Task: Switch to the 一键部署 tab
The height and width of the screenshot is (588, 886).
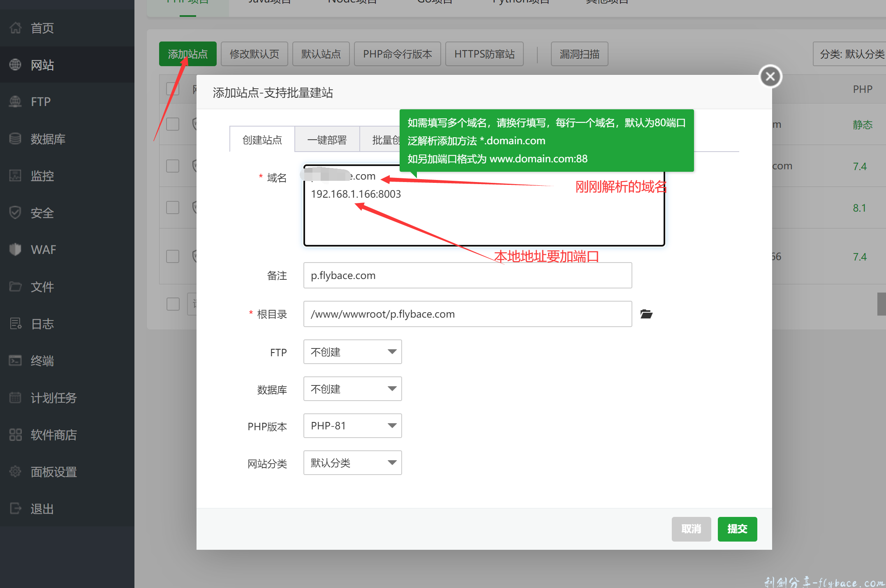Action: pyautogui.click(x=327, y=140)
